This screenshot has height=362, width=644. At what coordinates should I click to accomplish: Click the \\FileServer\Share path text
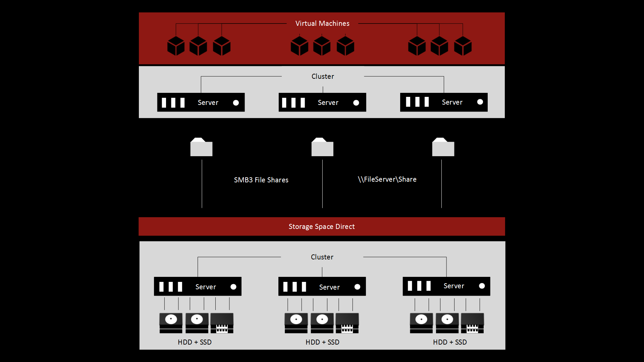pyautogui.click(x=387, y=179)
